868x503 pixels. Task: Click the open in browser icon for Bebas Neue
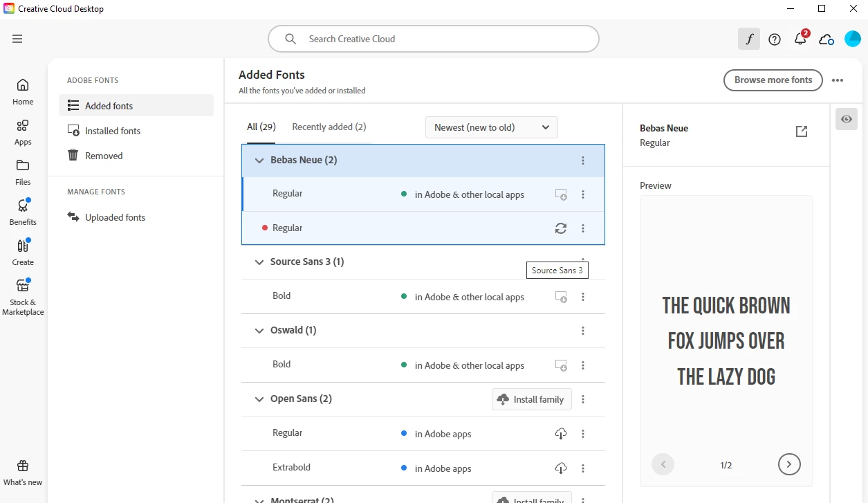click(802, 131)
